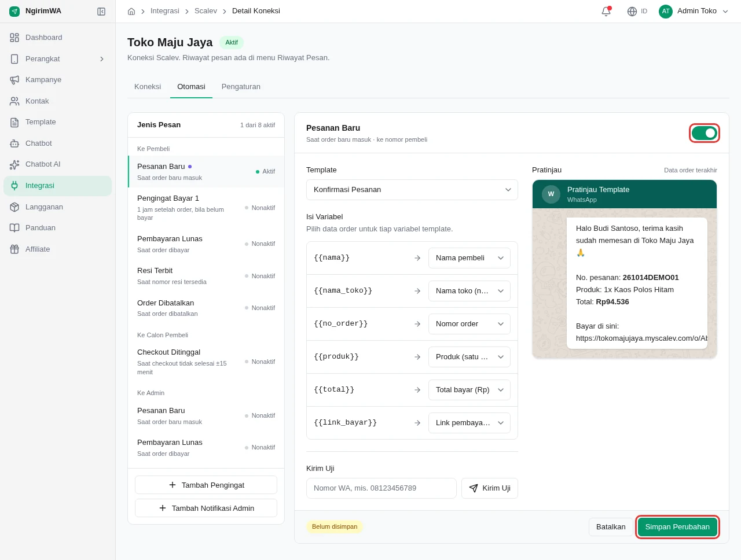Click the Integrasi plug icon
The height and width of the screenshot is (560, 741).
point(14,186)
